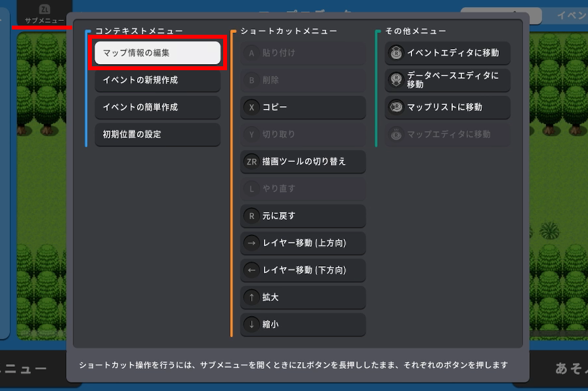
Task: Click the grayed-out マップエディタに移動 entry
Action: click(x=448, y=134)
